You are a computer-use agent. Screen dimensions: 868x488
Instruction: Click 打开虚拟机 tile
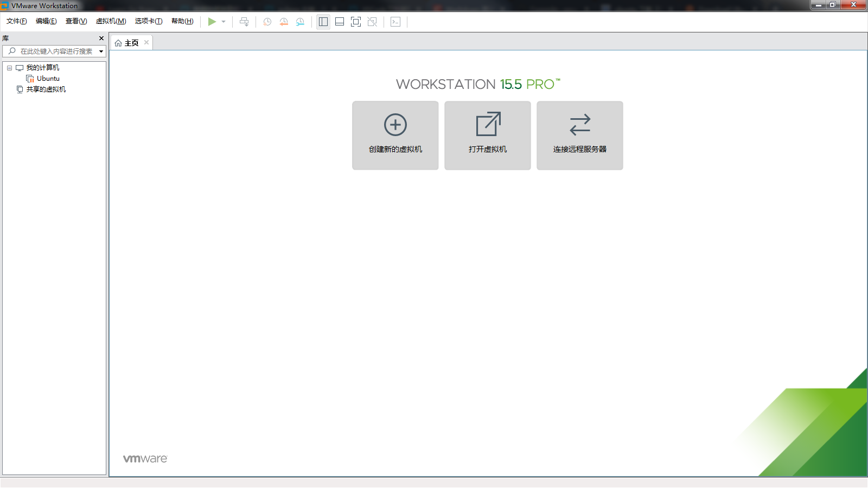(488, 136)
